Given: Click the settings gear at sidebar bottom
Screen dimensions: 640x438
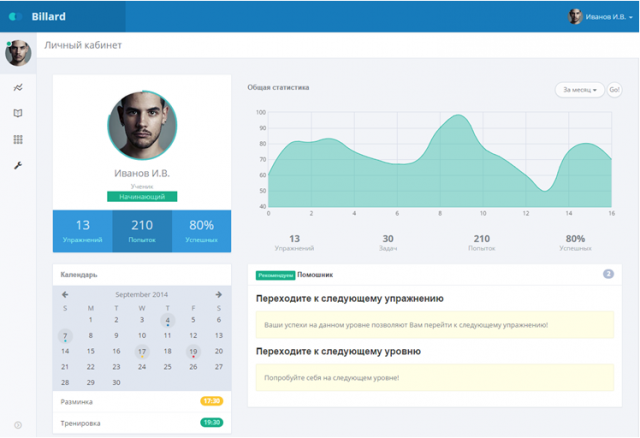Looking at the screenshot, I should 17,426.
